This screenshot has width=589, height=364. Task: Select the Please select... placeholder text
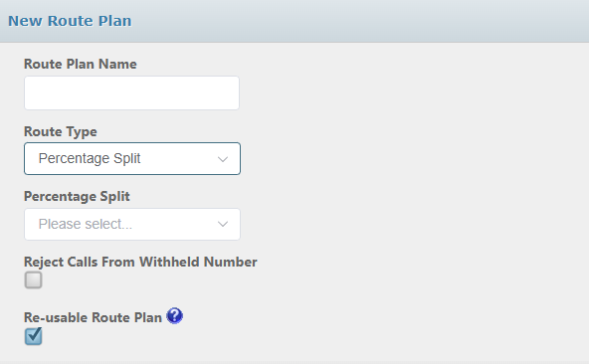(86, 224)
